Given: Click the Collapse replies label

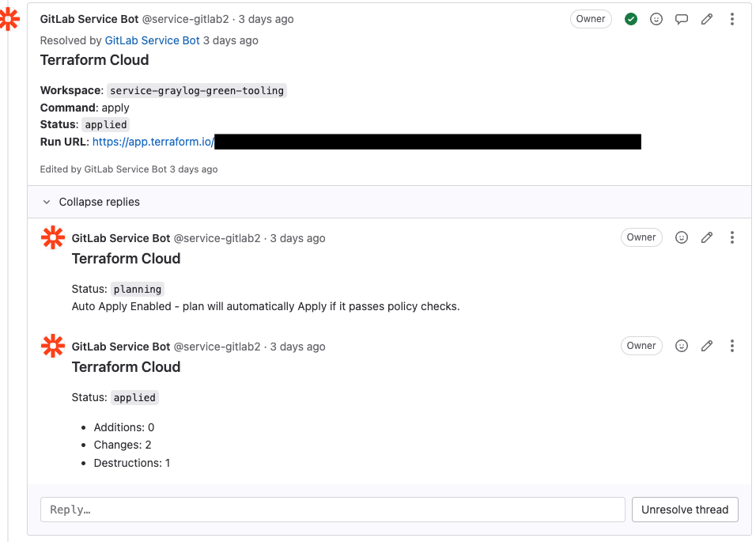Looking at the screenshot, I should pyautogui.click(x=100, y=202).
